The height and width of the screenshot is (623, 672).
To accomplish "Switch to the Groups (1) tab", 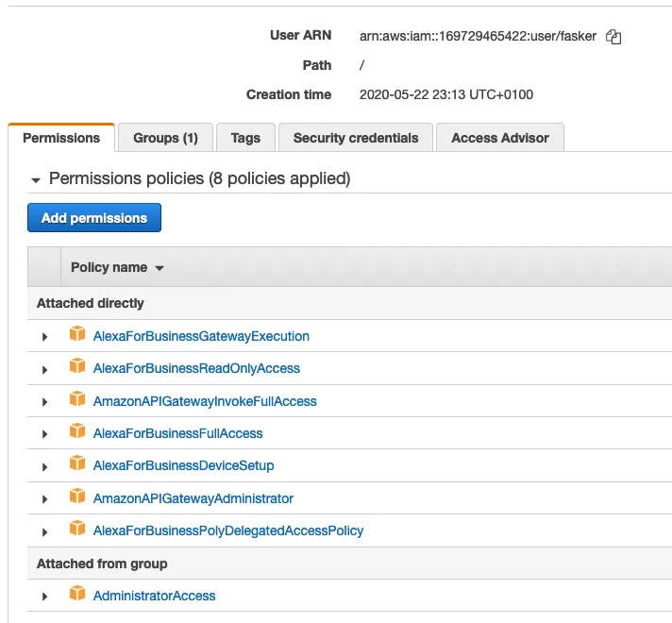I will pyautogui.click(x=165, y=138).
